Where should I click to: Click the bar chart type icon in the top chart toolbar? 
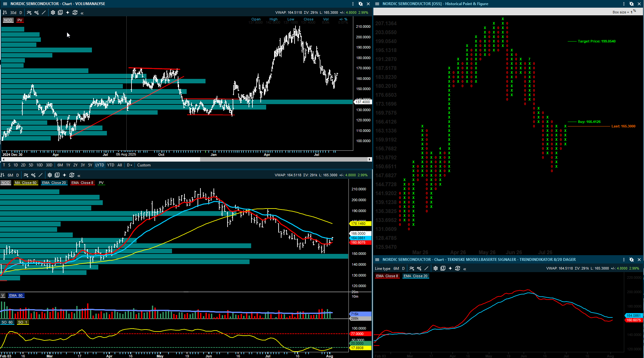[x=5, y=12]
